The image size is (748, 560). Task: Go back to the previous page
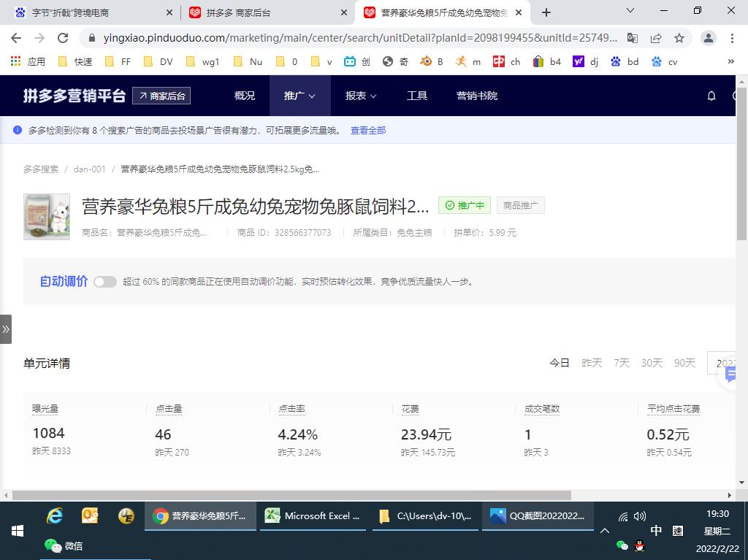click(16, 38)
